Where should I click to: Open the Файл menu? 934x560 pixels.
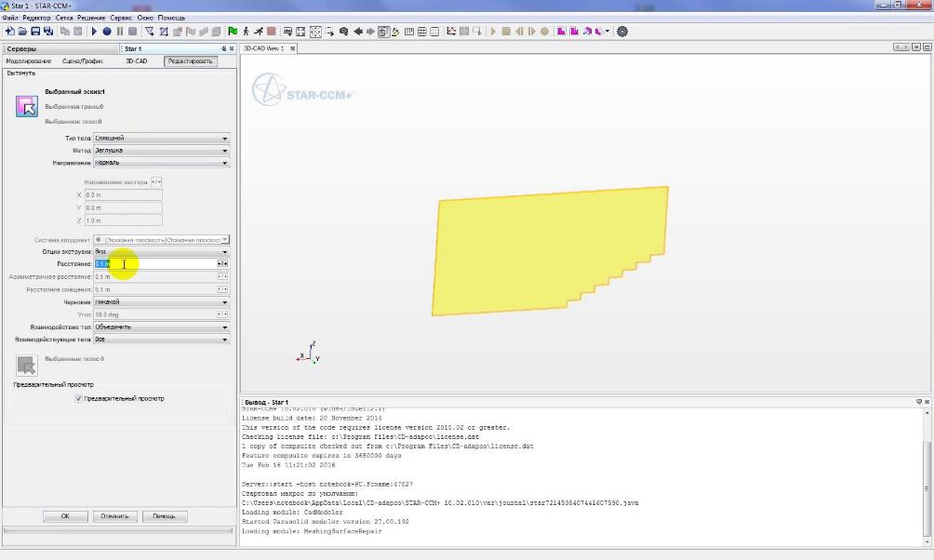coord(9,18)
